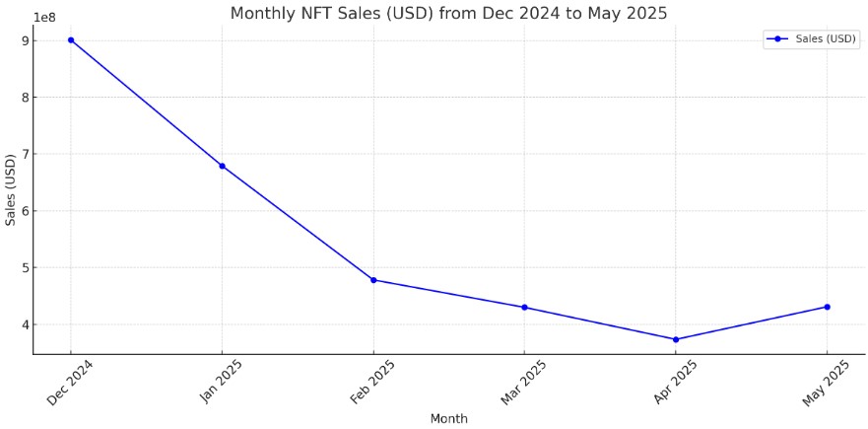Click the Feb 2025 point on the line
Image resolution: width=868 pixels, height=429 pixels.
(x=373, y=280)
